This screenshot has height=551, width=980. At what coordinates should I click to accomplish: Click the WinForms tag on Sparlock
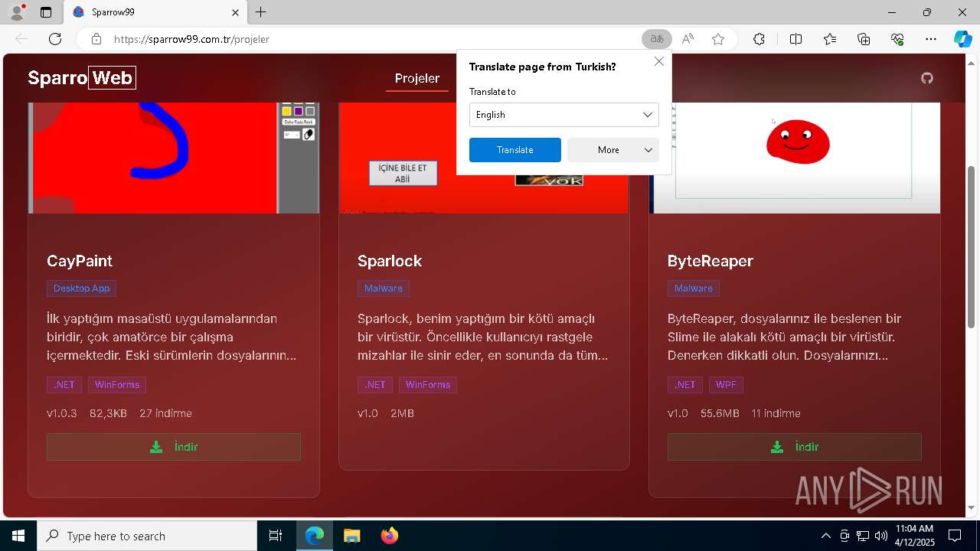tap(428, 385)
